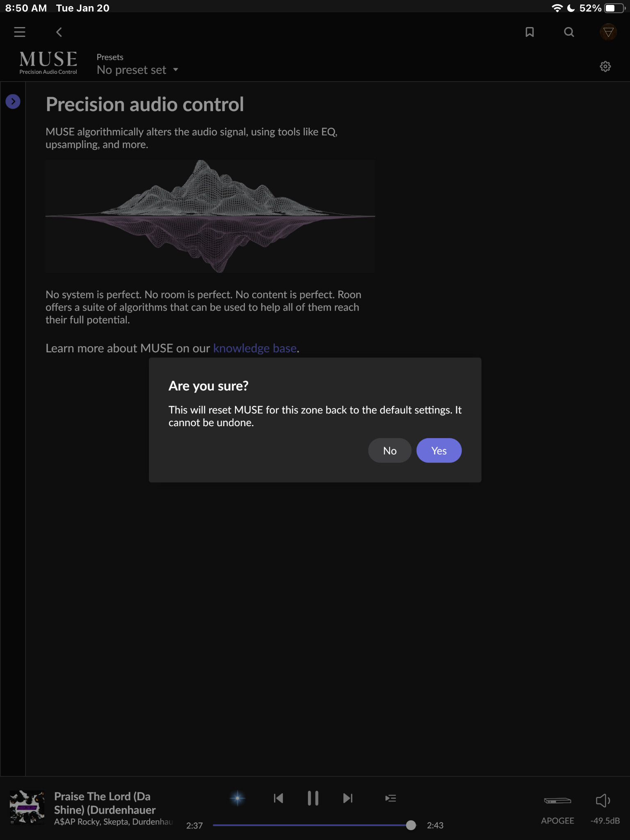Pause the current track
The width and height of the screenshot is (630, 840).
point(313,798)
